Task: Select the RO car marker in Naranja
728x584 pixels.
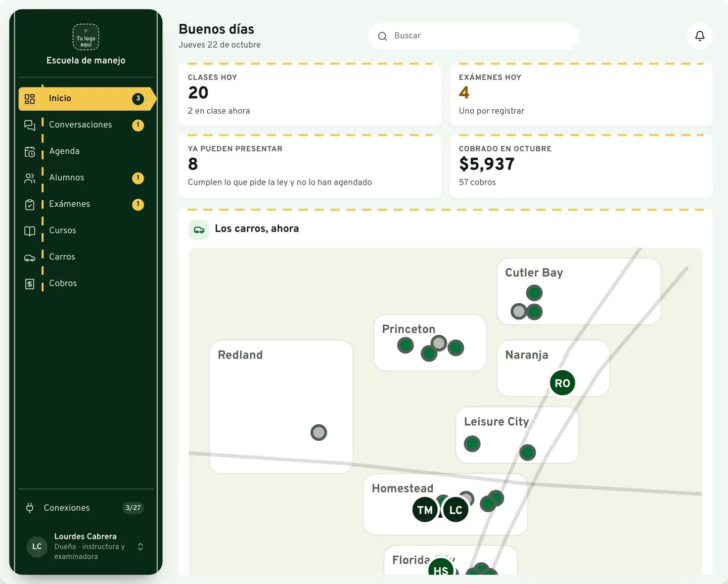Action: coord(562,383)
